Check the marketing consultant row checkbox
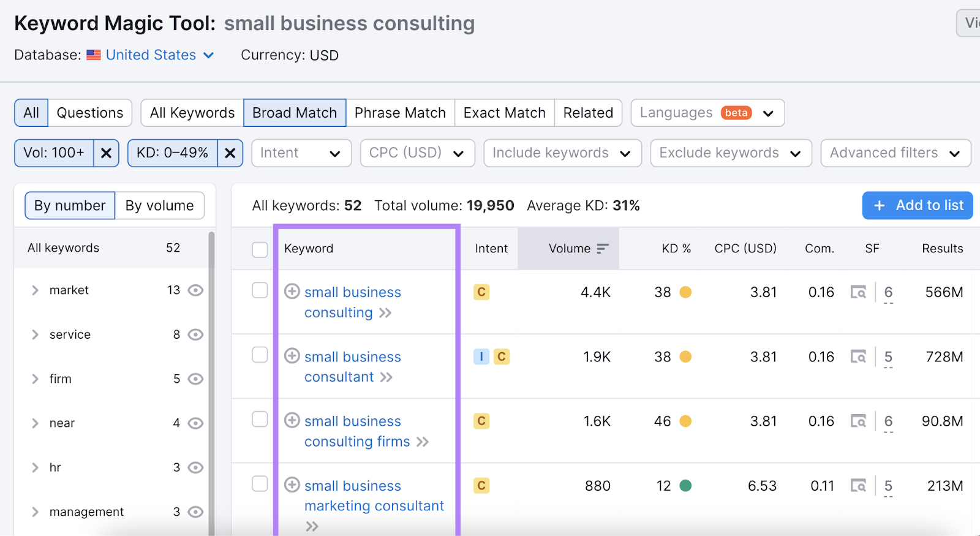This screenshot has height=536, width=980. (260, 484)
